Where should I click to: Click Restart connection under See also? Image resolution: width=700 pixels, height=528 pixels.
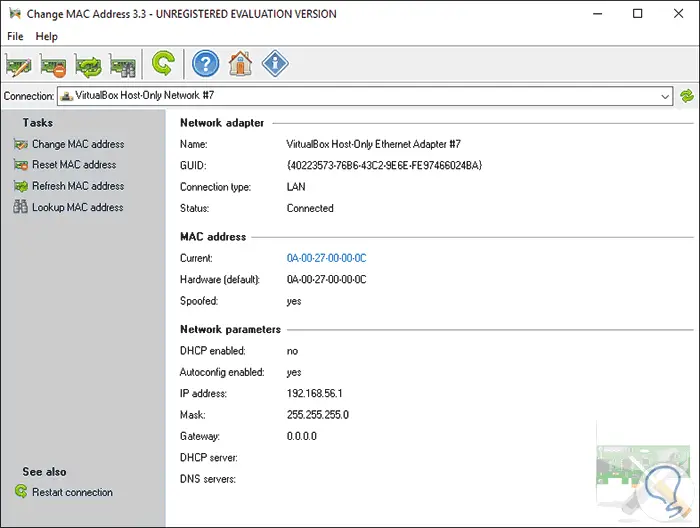(x=72, y=492)
